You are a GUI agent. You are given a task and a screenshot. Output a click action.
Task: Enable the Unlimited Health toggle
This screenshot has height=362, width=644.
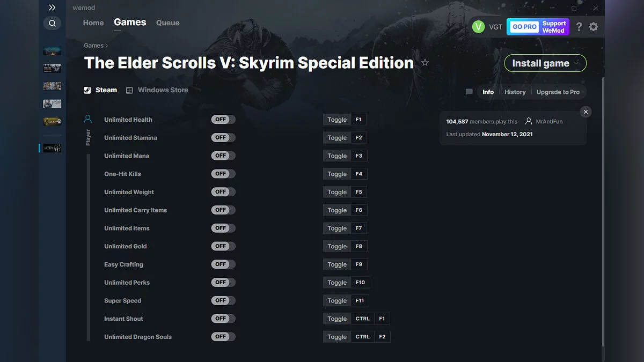(223, 119)
